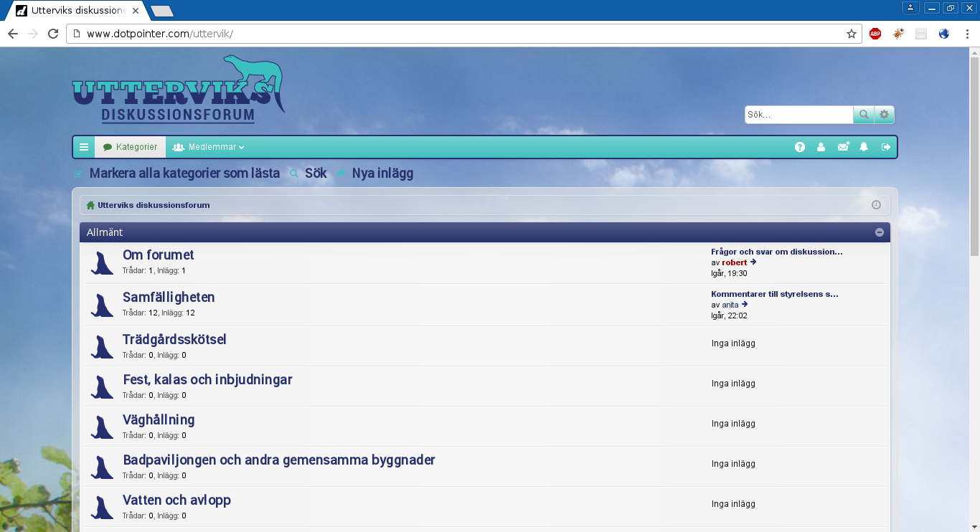Expand the Medlemmar dropdown menu
The width and height of the screenshot is (980, 532).
point(209,147)
